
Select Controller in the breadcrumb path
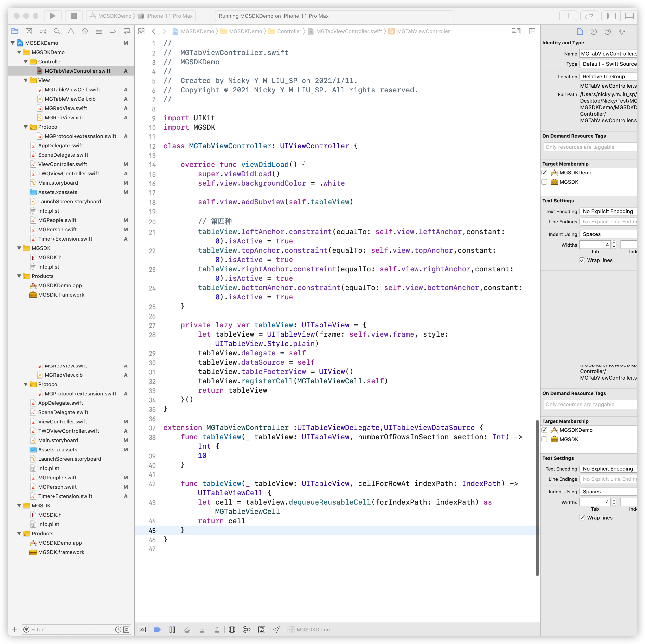[289, 31]
